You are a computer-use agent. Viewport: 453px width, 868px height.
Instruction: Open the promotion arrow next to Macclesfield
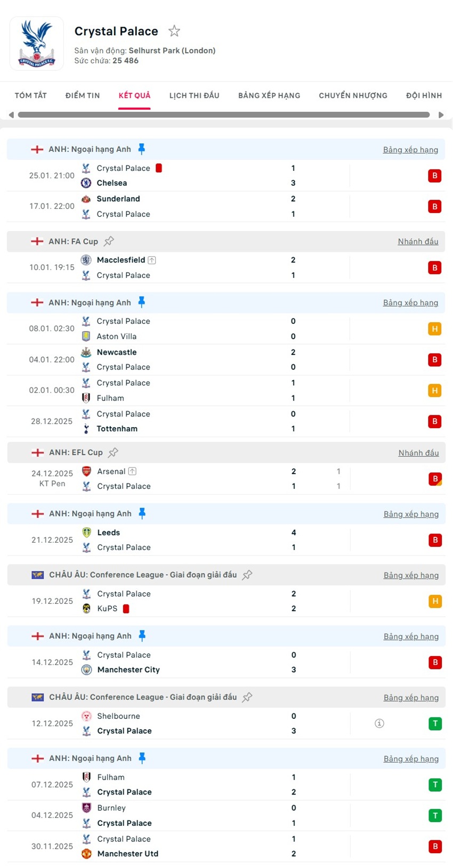click(x=151, y=260)
